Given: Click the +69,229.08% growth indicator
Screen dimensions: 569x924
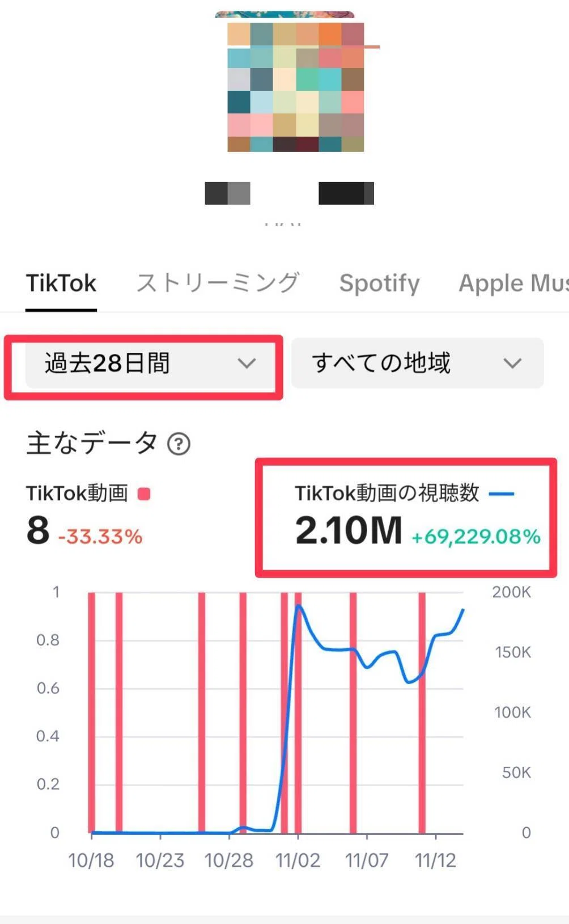Looking at the screenshot, I should pos(476,537).
